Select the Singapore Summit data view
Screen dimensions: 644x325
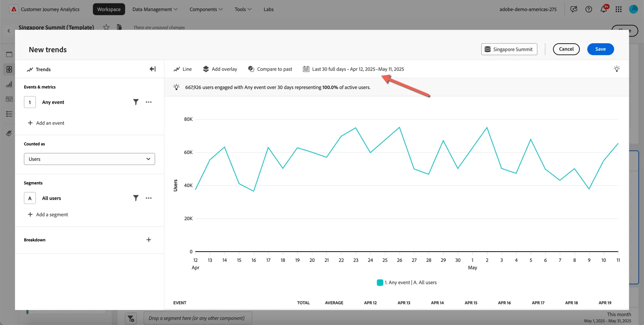click(509, 49)
